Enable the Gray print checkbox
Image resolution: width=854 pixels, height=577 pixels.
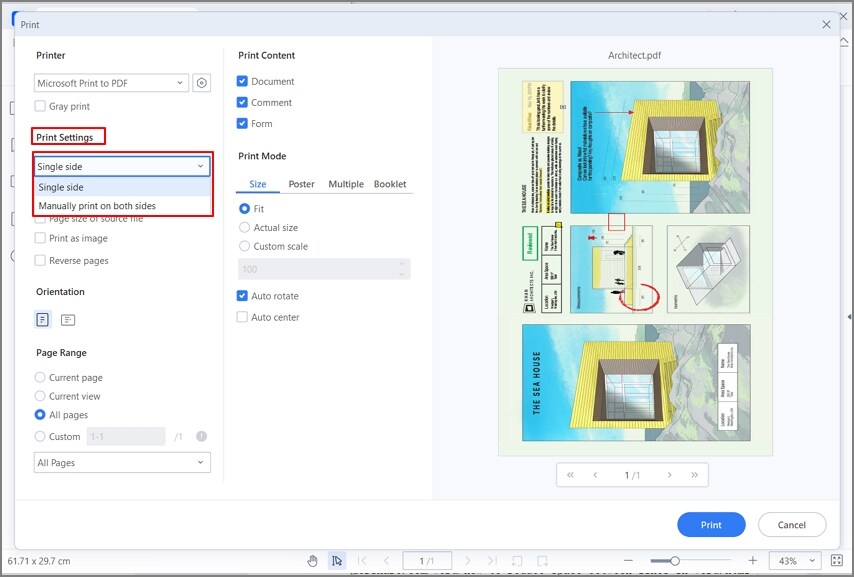point(40,106)
